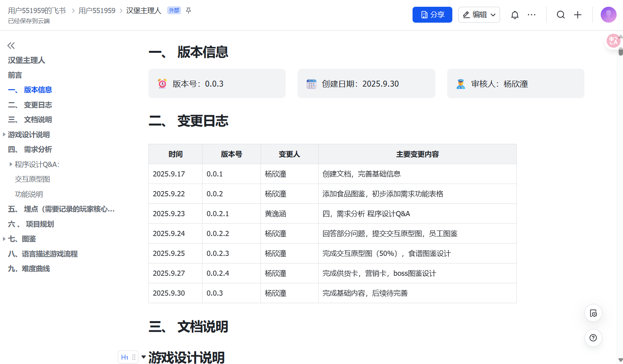Screen dimensions: 623x364
Task: Click the blue Share button
Action: tap(432, 15)
